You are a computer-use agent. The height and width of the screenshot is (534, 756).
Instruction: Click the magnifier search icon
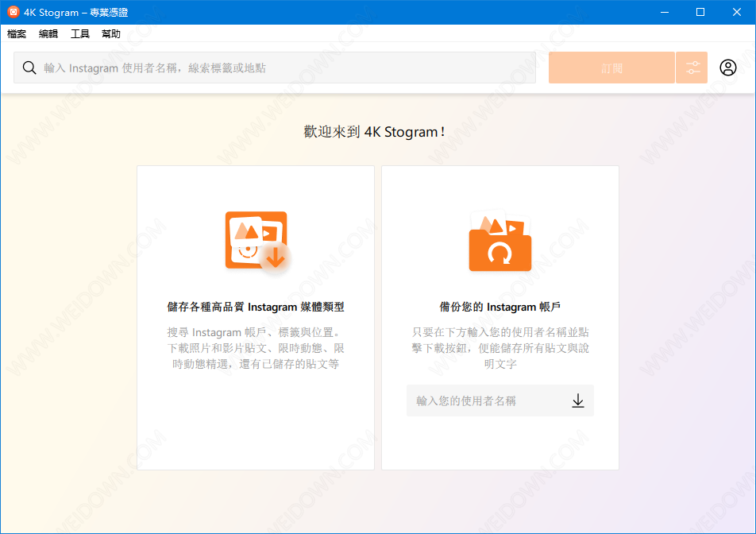(29, 68)
